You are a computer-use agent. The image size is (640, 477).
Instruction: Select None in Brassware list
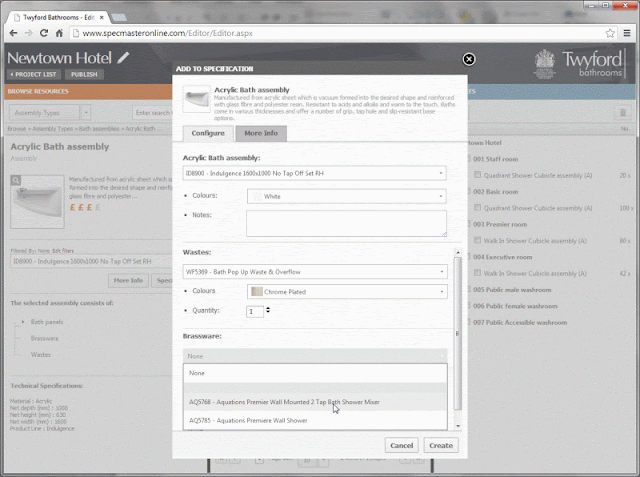point(315,373)
